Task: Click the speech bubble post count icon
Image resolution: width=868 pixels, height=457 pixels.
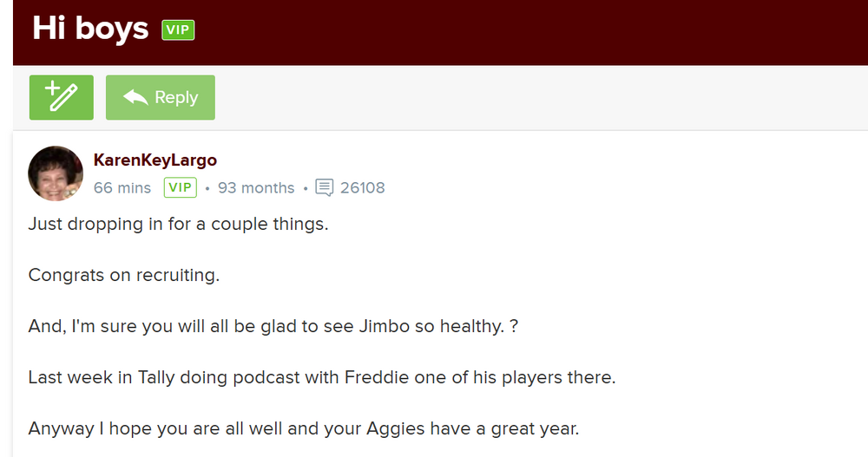Action: 325,188
